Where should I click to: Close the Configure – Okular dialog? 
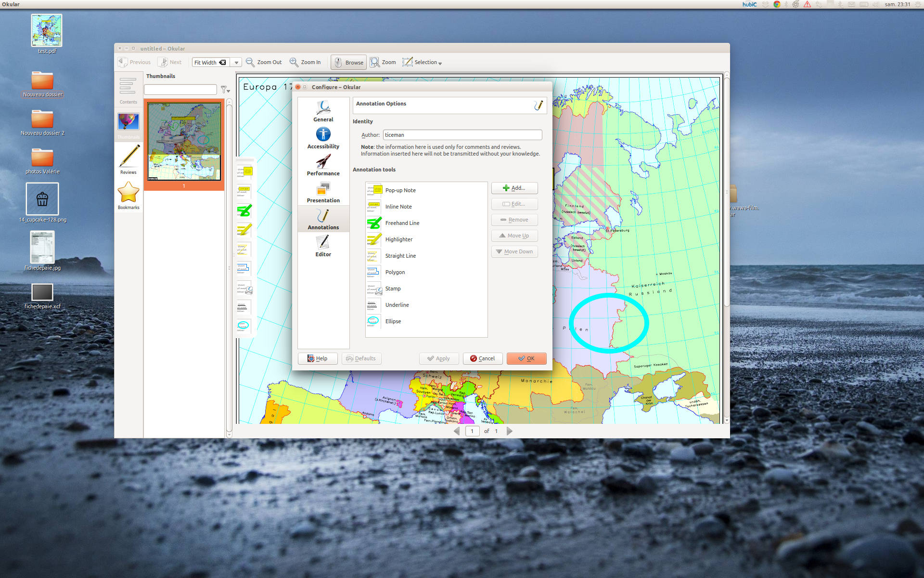tap(298, 87)
